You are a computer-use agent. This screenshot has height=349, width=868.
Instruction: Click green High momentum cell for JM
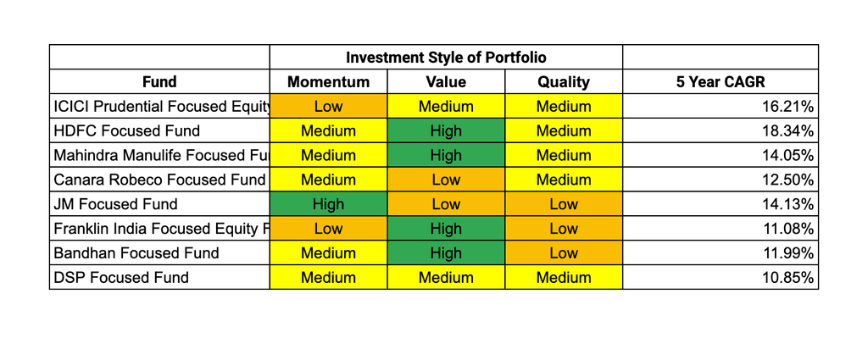click(x=328, y=203)
